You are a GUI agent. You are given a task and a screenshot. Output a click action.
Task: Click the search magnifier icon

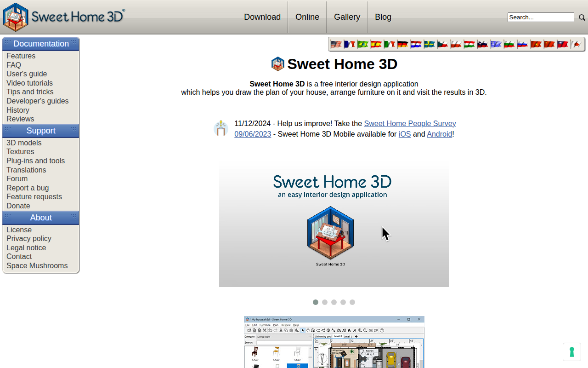[582, 17]
